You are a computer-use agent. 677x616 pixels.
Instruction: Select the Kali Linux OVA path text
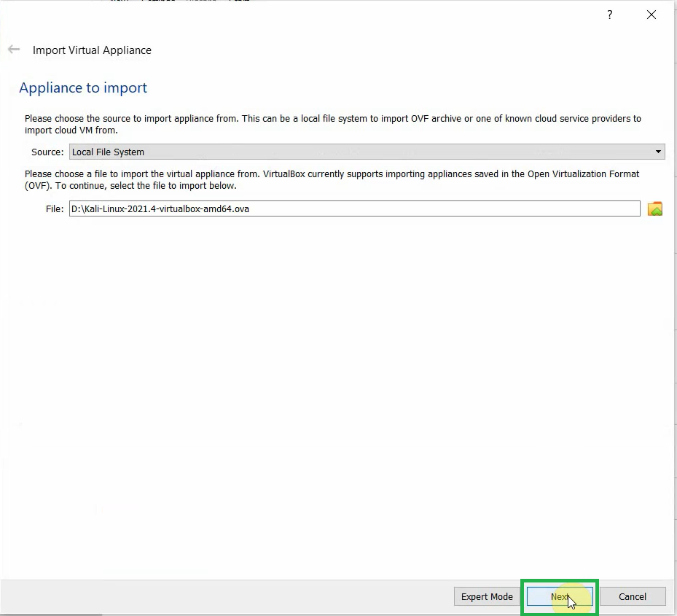(159, 208)
